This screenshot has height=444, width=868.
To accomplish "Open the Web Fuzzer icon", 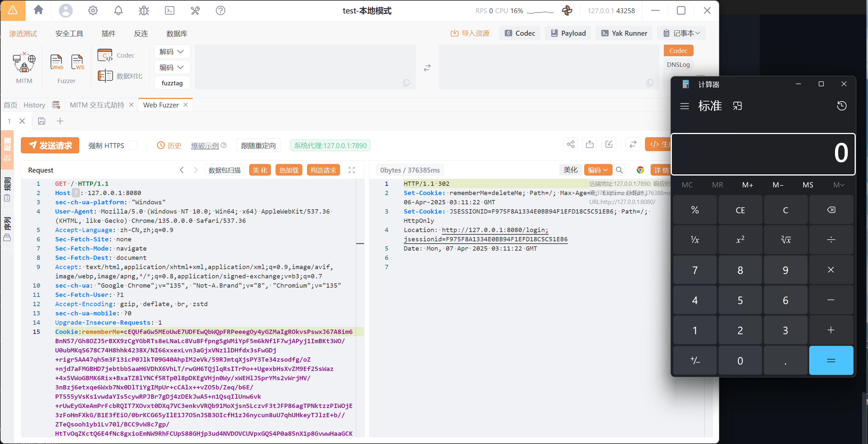I will pos(56,62).
